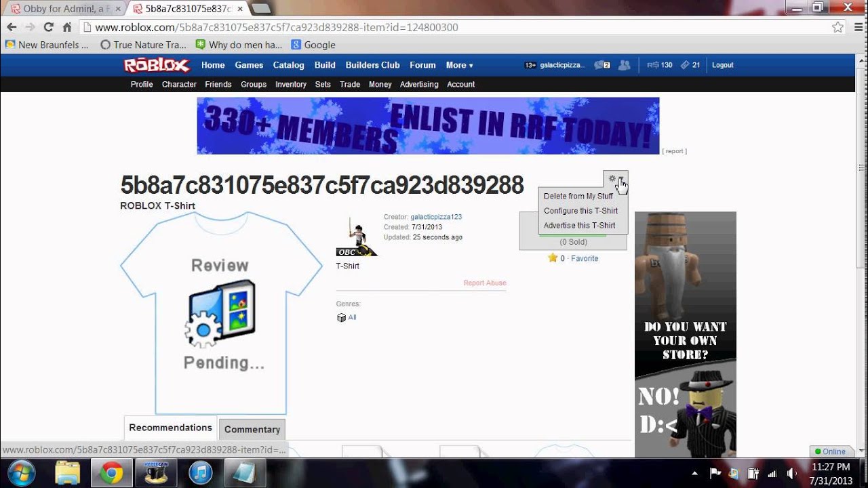Click the All genre link
Image resolution: width=868 pixels, height=488 pixels.
[352, 317]
